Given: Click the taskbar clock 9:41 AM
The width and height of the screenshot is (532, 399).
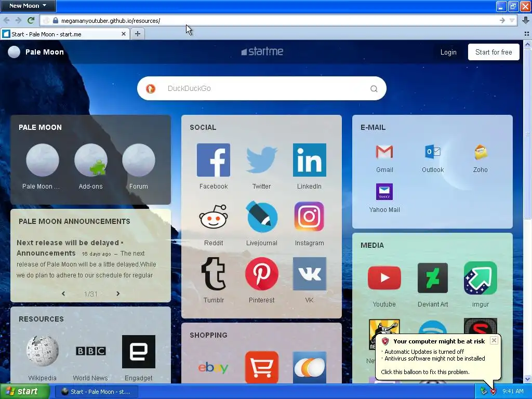Looking at the screenshot, I should 513,392.
